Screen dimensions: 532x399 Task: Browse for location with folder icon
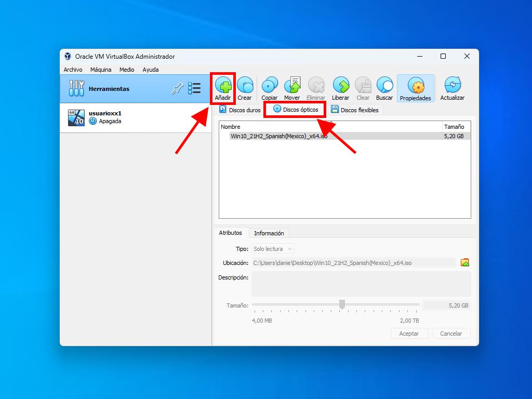pos(465,263)
